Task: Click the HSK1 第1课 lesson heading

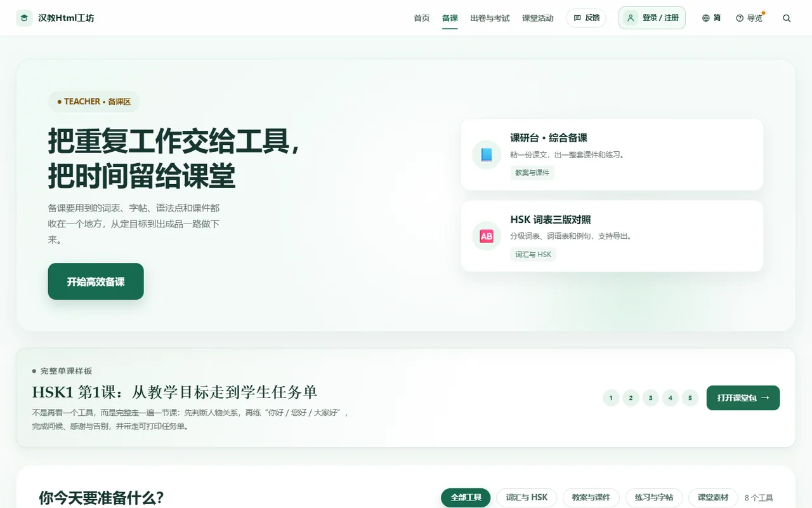Action: (174, 392)
